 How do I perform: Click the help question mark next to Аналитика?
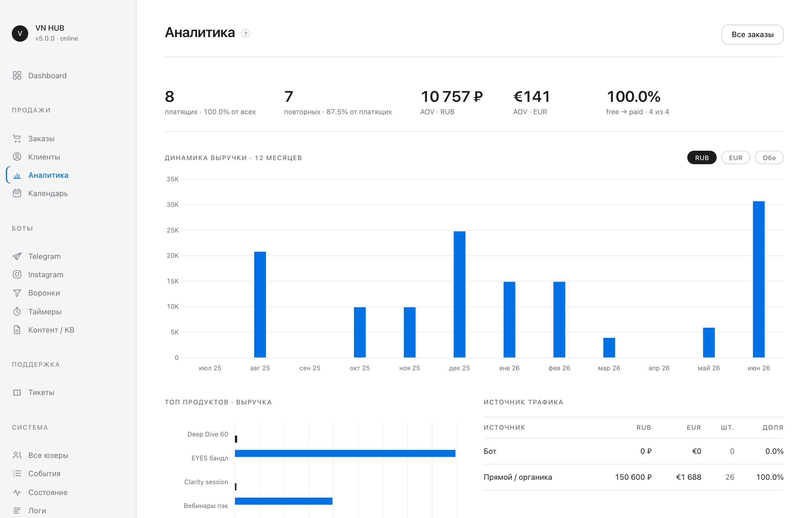pos(246,33)
